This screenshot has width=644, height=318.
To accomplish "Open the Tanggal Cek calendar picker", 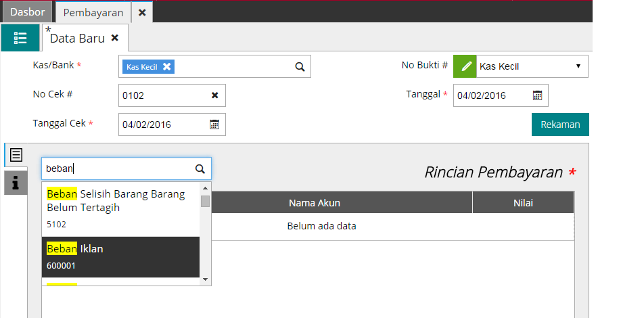I will 214,124.
